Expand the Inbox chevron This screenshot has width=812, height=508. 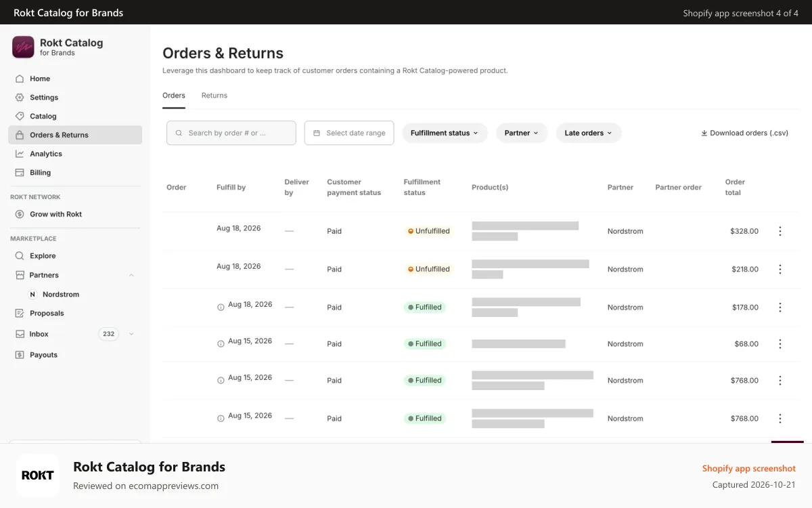pos(131,334)
